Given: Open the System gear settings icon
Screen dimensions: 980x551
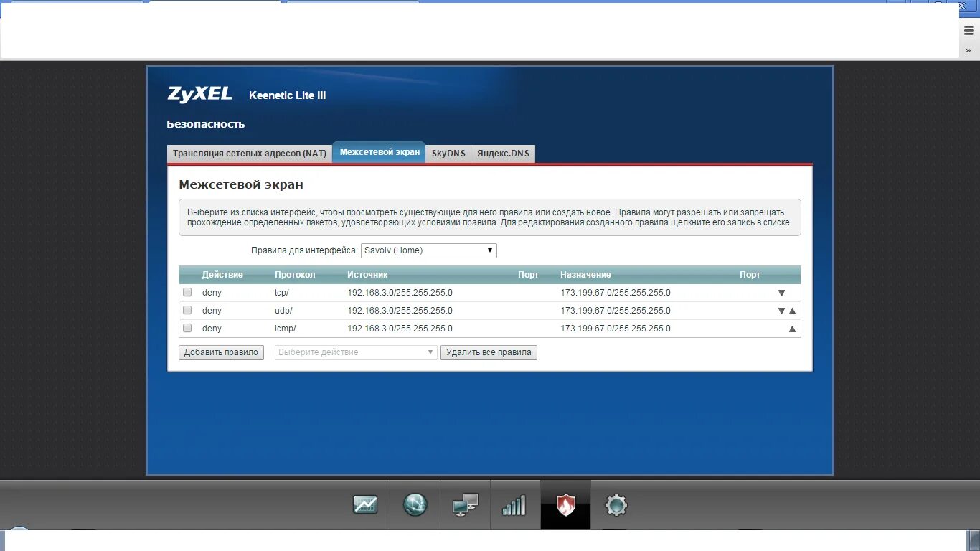Looking at the screenshot, I should point(616,505).
